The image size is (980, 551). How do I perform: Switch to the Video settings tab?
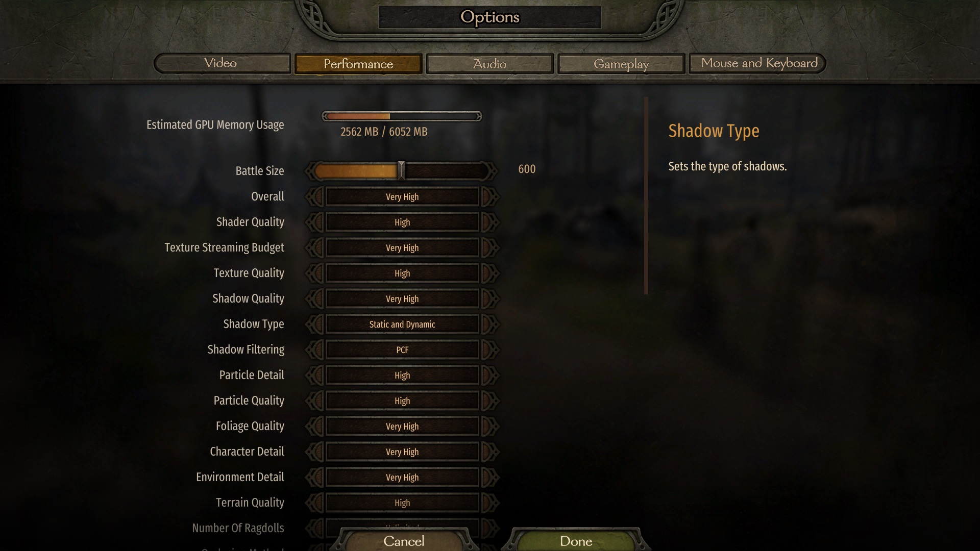[221, 63]
